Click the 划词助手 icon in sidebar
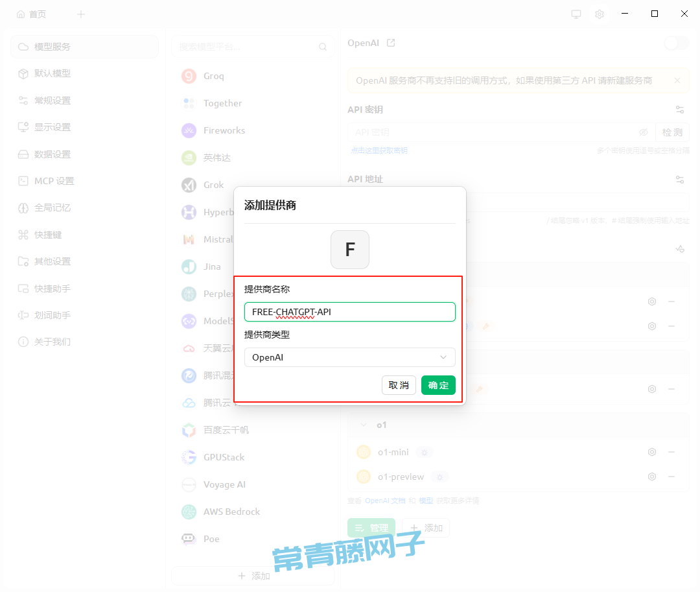Viewport: 700px width, 592px height. point(23,315)
